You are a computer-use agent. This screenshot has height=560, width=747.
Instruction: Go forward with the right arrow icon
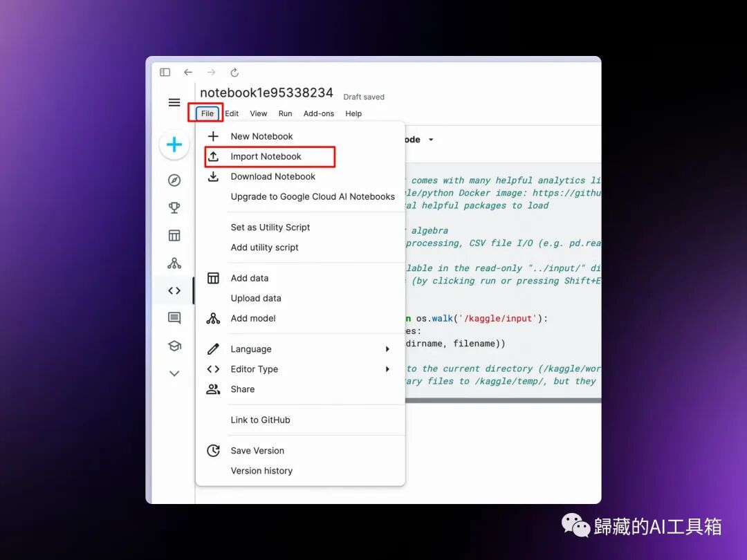tap(211, 73)
